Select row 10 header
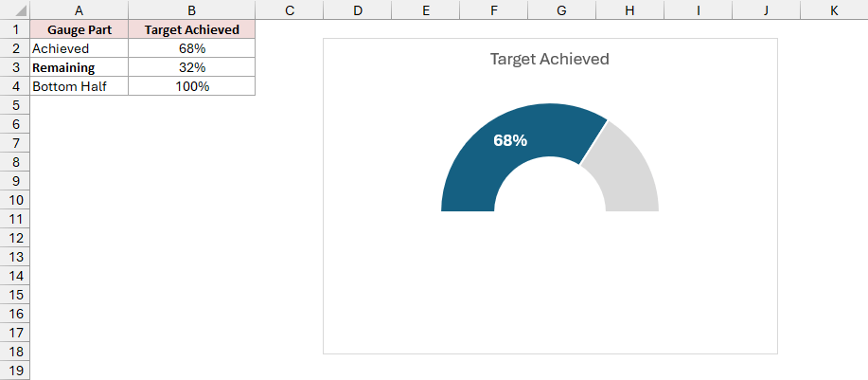This screenshot has width=868, height=380. coord(15,200)
